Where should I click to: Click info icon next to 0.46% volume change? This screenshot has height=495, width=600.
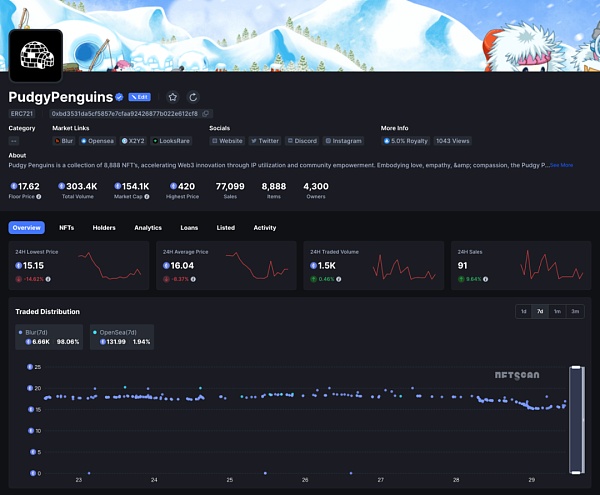click(339, 279)
